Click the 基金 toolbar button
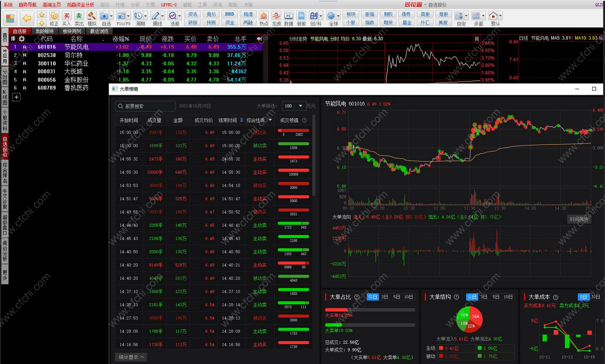This screenshot has width=605, height=364. 407,22
